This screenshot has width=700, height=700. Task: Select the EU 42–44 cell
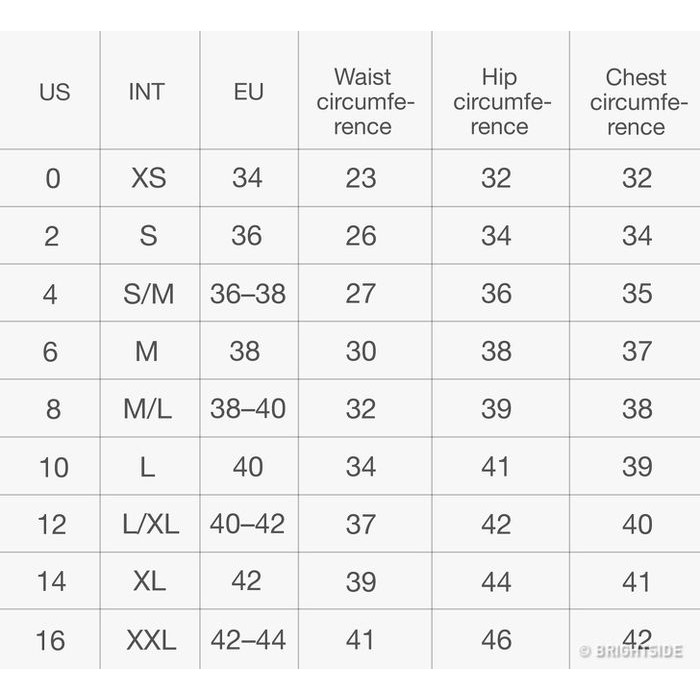tap(248, 640)
